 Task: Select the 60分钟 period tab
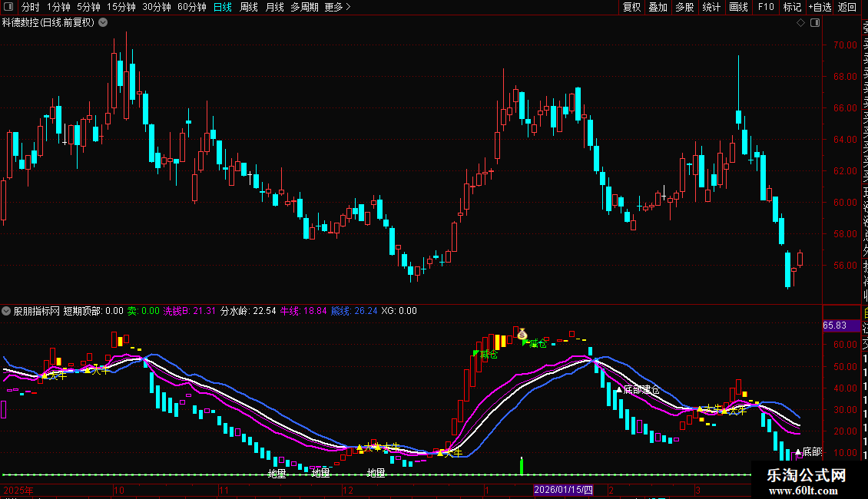coord(191,7)
